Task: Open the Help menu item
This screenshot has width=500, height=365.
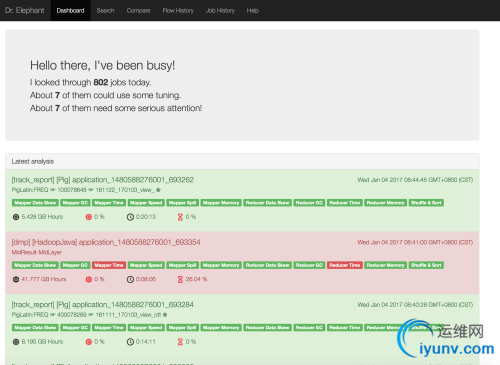Action: (x=253, y=10)
